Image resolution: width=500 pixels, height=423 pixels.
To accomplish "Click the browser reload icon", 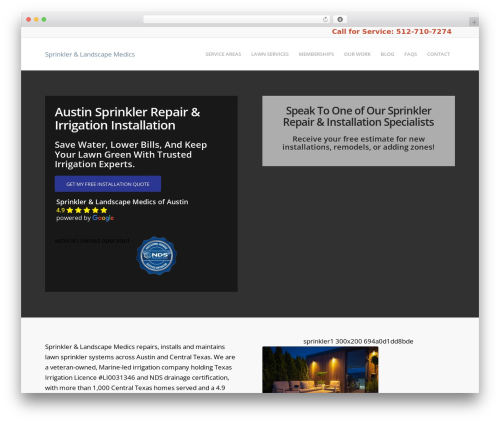I will tap(325, 19).
